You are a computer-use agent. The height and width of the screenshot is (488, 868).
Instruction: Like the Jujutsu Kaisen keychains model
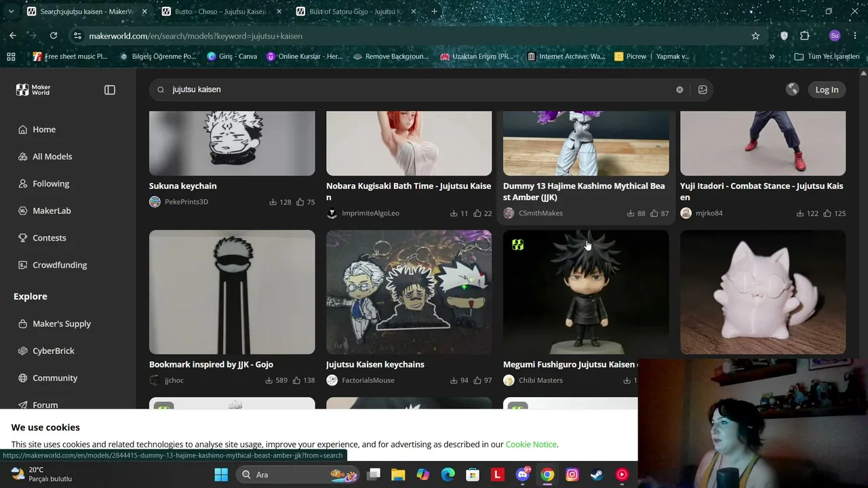click(477, 380)
